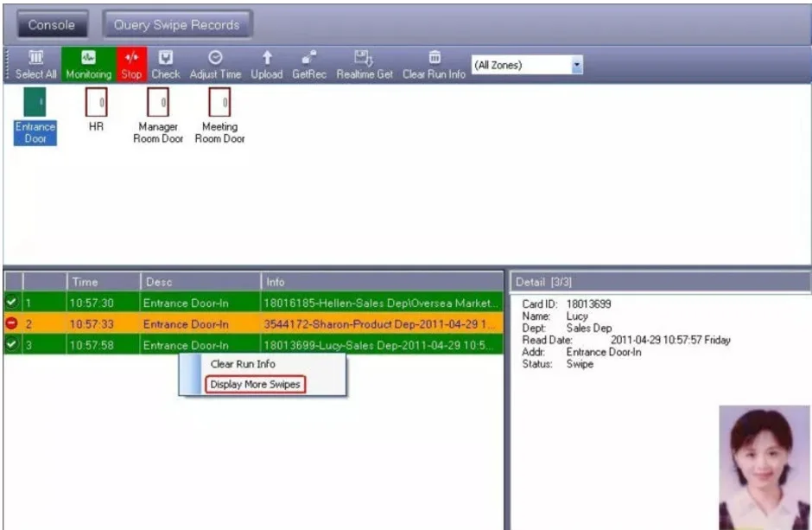Click the Hellen Sales Dep info cell
This screenshot has width=812, height=530.
(382, 303)
